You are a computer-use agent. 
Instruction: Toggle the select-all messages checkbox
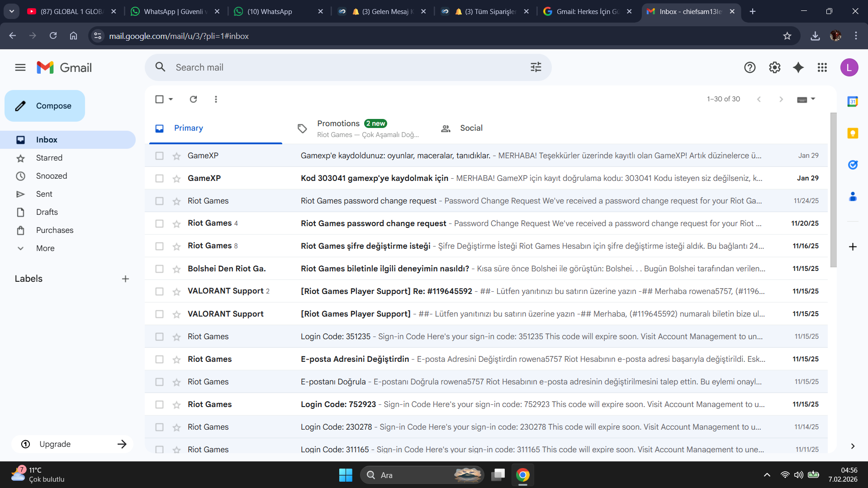click(x=159, y=99)
